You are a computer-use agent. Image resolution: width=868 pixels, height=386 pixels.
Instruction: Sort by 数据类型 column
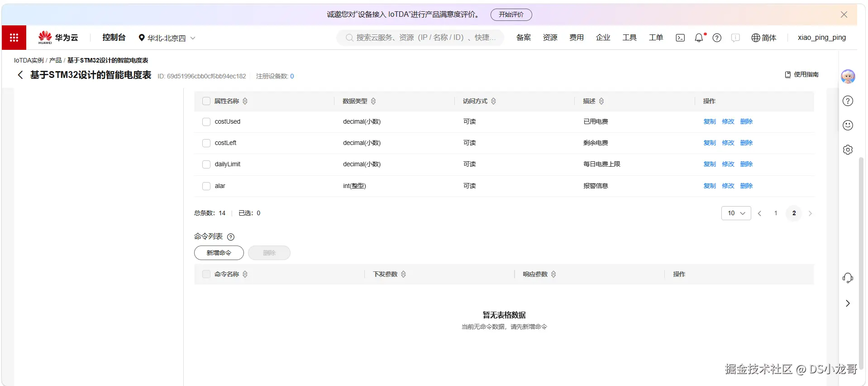click(373, 101)
